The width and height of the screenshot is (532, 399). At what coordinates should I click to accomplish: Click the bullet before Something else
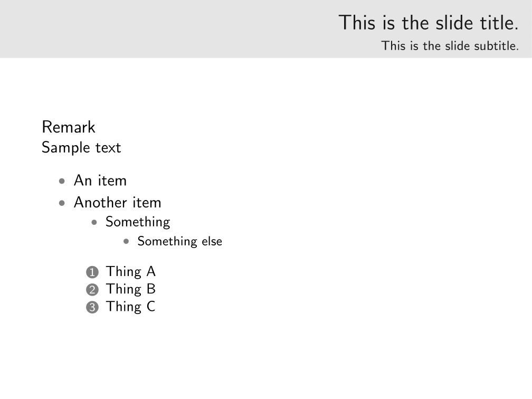pyautogui.click(x=126, y=242)
